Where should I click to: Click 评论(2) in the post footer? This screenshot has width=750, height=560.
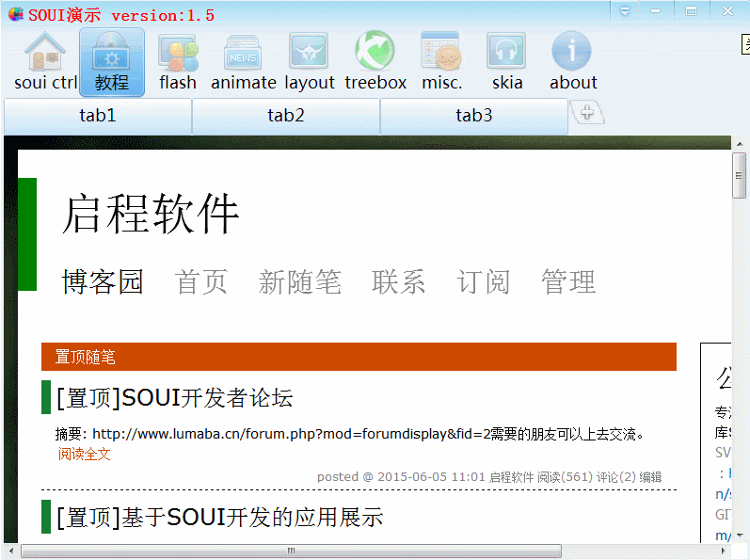pos(615,477)
